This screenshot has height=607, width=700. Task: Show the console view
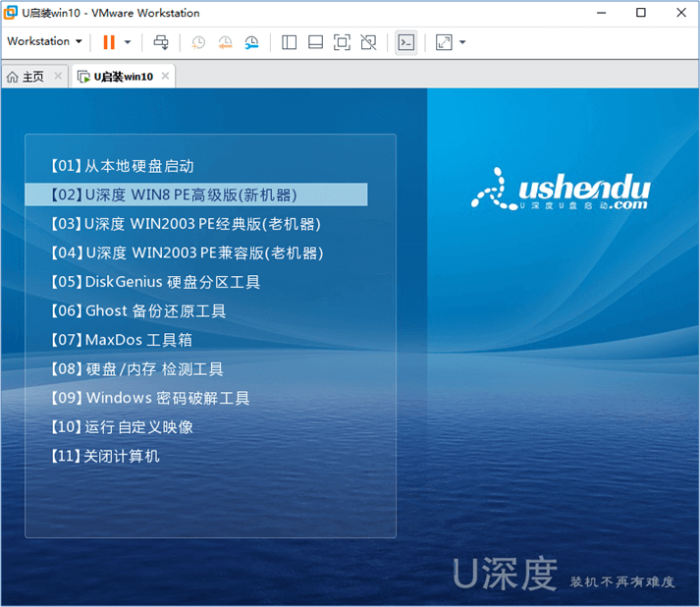tap(406, 42)
